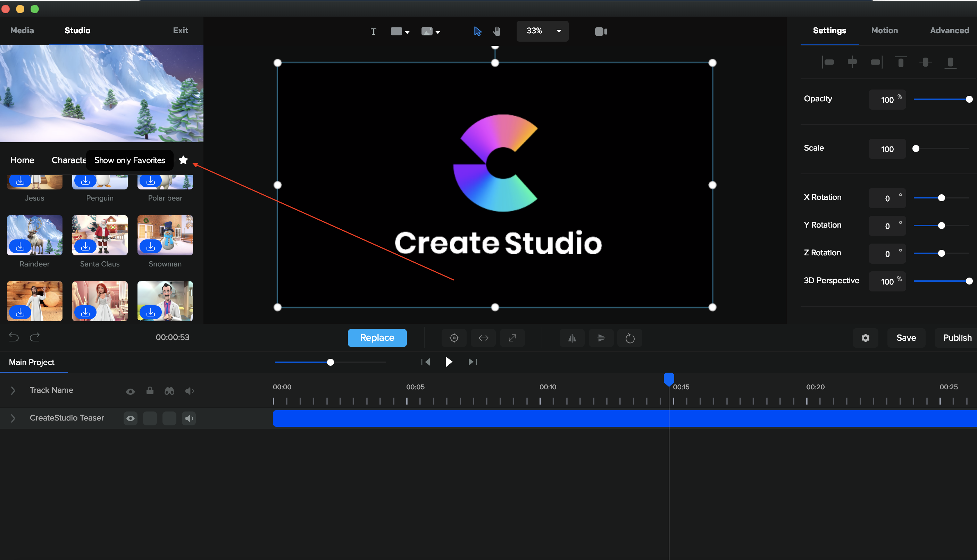Select the CreateStudio Teaser blue clip
977x560 pixels.
[x=625, y=418]
